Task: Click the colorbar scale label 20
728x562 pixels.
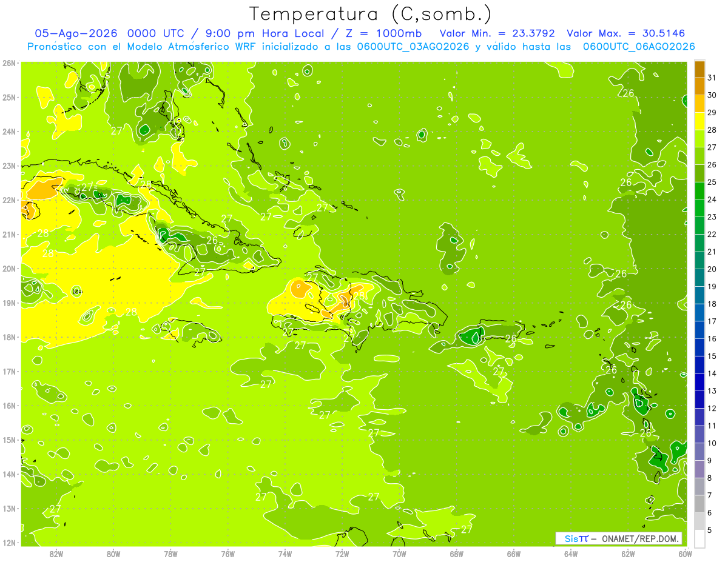Action: [x=712, y=269]
